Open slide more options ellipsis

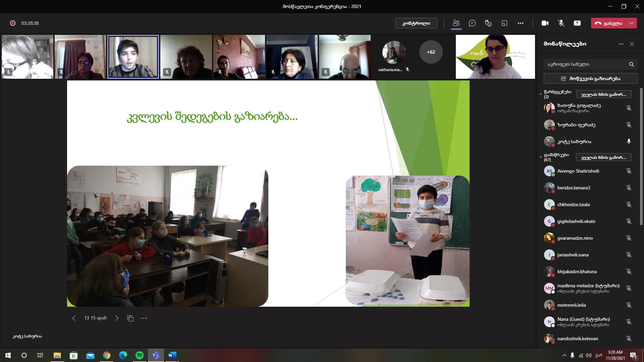[x=144, y=318]
